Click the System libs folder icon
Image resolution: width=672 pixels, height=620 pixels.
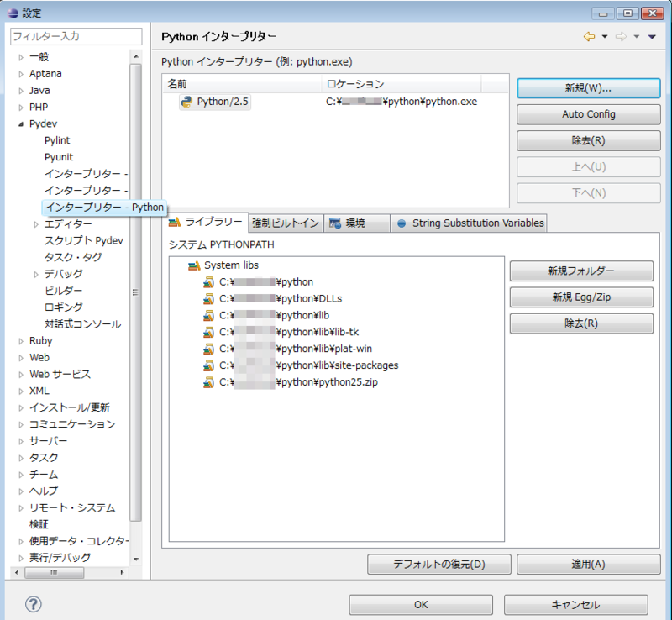(x=194, y=265)
